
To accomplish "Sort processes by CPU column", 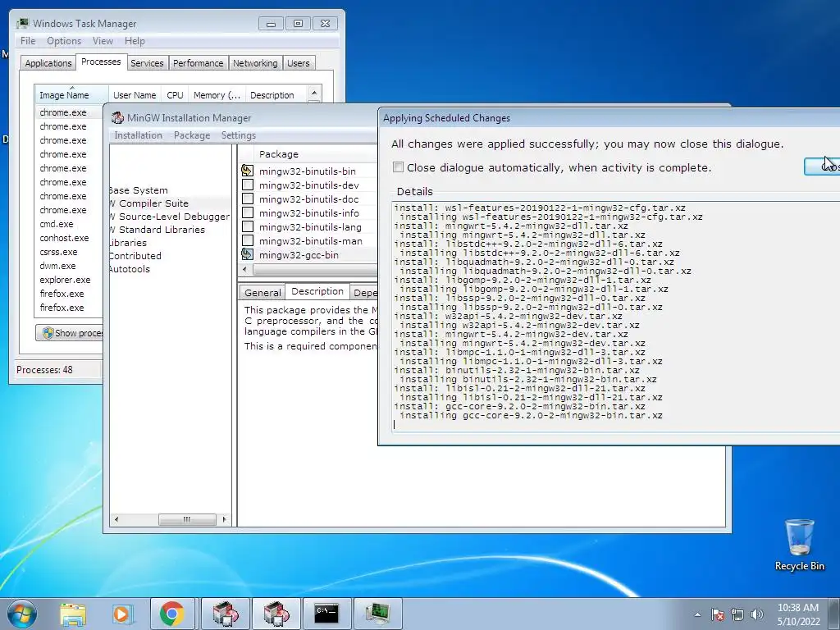I will pyautogui.click(x=175, y=95).
